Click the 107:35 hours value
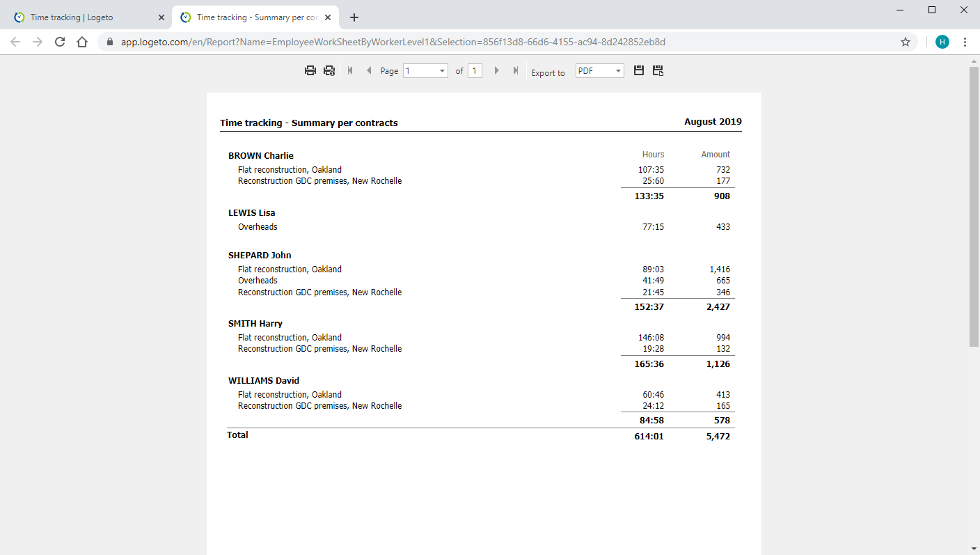The image size is (980, 555). 651,169
